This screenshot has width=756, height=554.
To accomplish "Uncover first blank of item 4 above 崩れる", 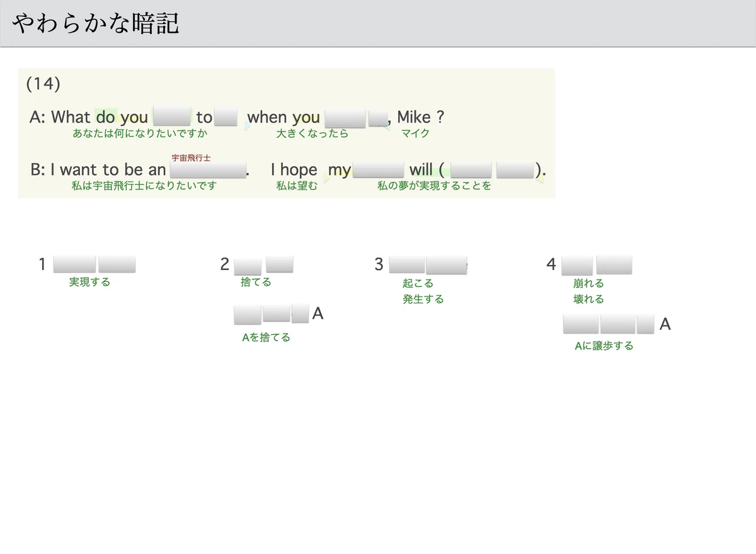I will (x=577, y=266).
